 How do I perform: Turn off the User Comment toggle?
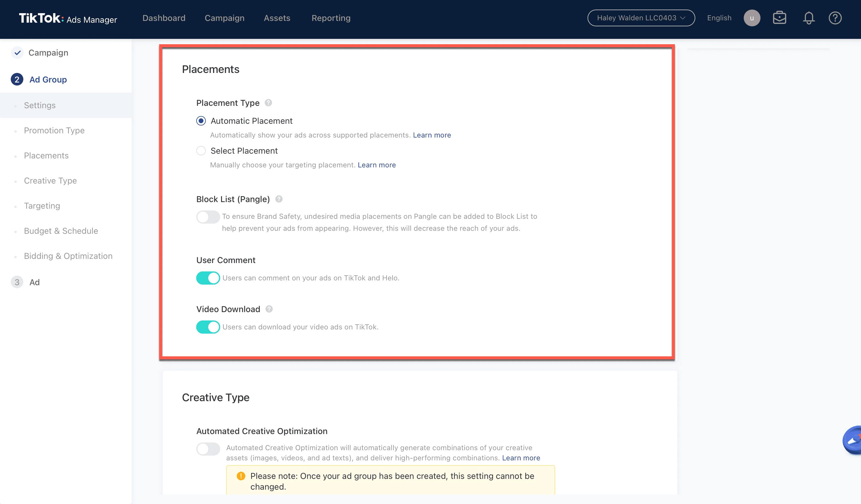pos(208,278)
